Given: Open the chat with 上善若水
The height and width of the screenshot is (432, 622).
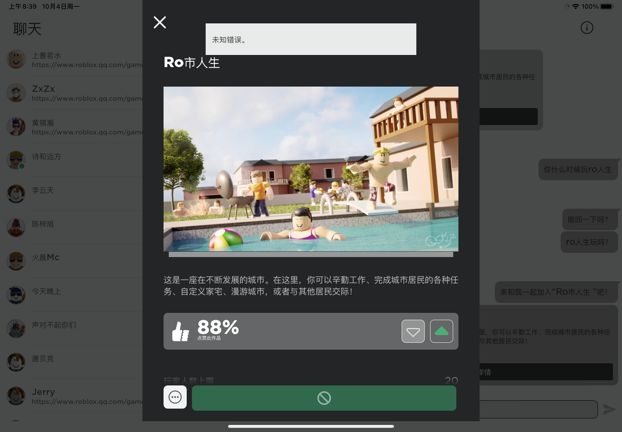Looking at the screenshot, I should tap(73, 60).
